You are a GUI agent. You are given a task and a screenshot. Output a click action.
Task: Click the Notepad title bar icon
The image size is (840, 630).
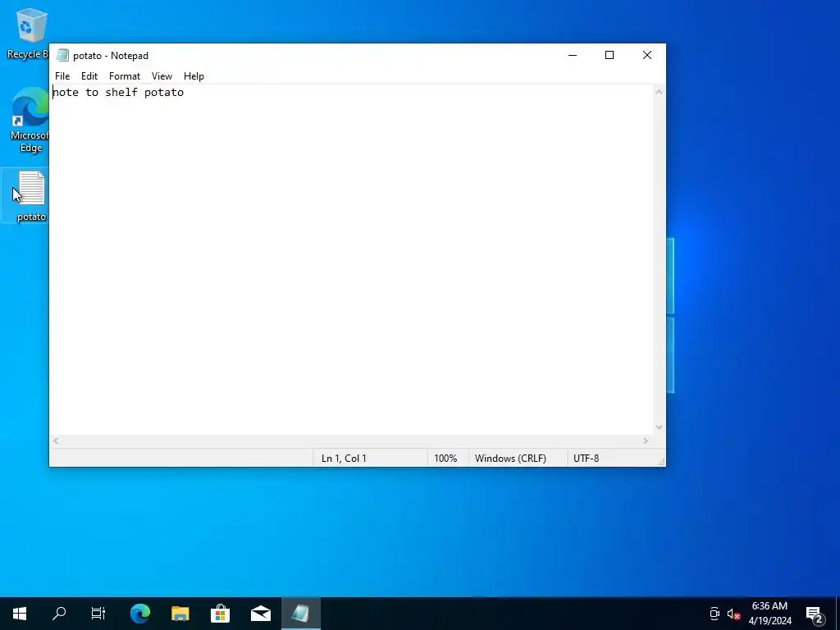(x=62, y=55)
